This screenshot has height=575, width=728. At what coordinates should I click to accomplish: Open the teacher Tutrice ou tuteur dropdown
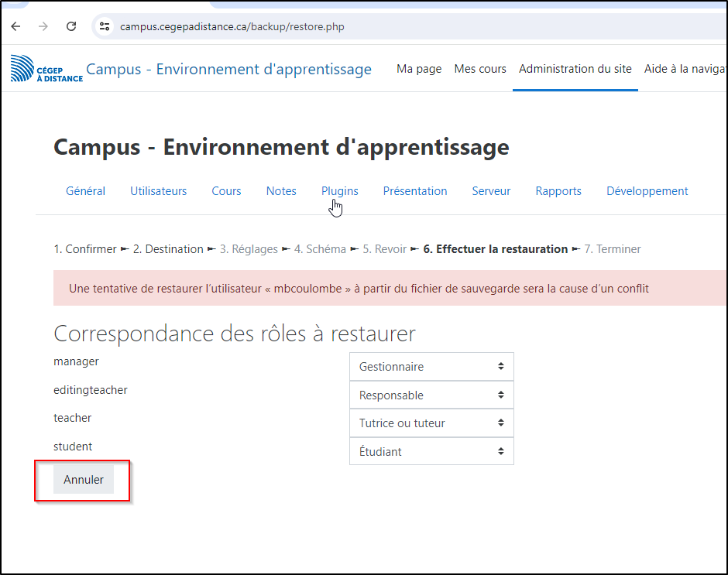tap(431, 423)
